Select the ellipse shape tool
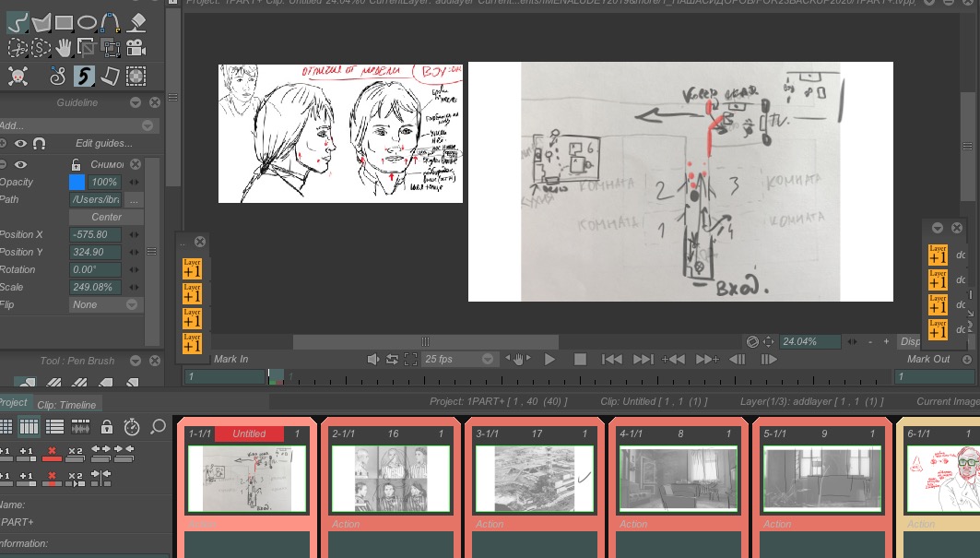Screen dimensions: 980x558 tap(87, 24)
